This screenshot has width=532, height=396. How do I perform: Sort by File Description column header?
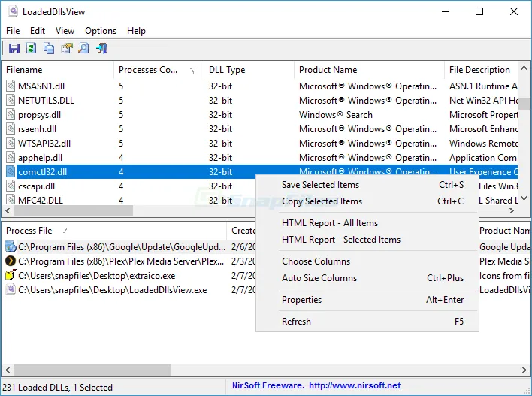pos(481,70)
